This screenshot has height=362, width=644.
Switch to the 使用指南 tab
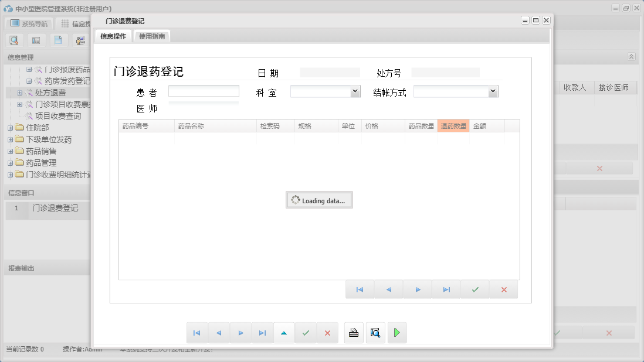[151, 35]
